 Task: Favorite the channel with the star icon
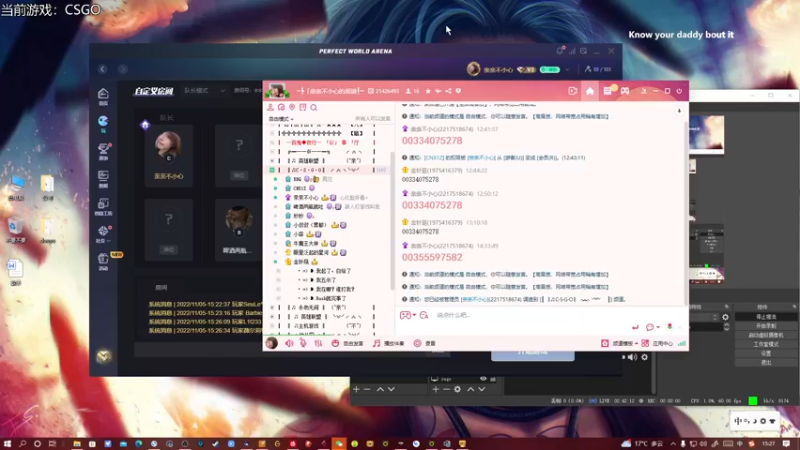(x=428, y=91)
